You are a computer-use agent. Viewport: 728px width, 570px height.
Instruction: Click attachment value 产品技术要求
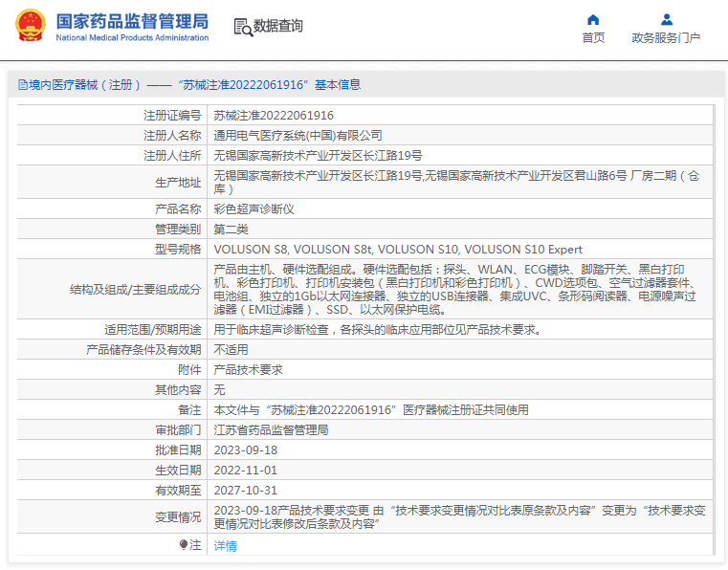[248, 369]
